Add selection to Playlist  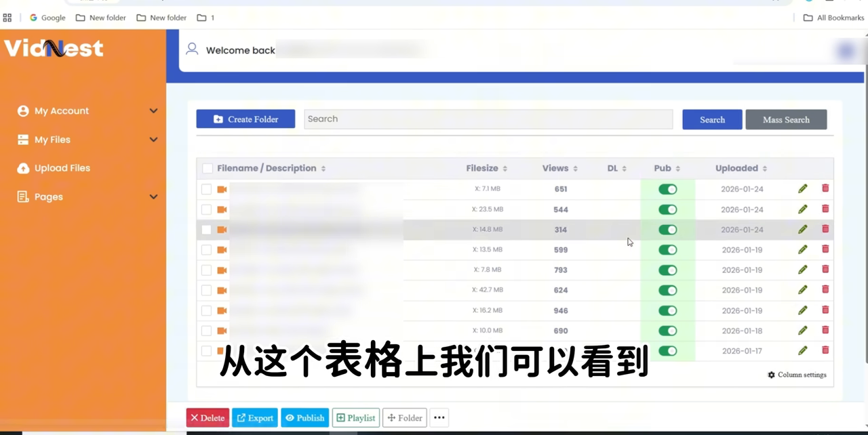coord(356,417)
